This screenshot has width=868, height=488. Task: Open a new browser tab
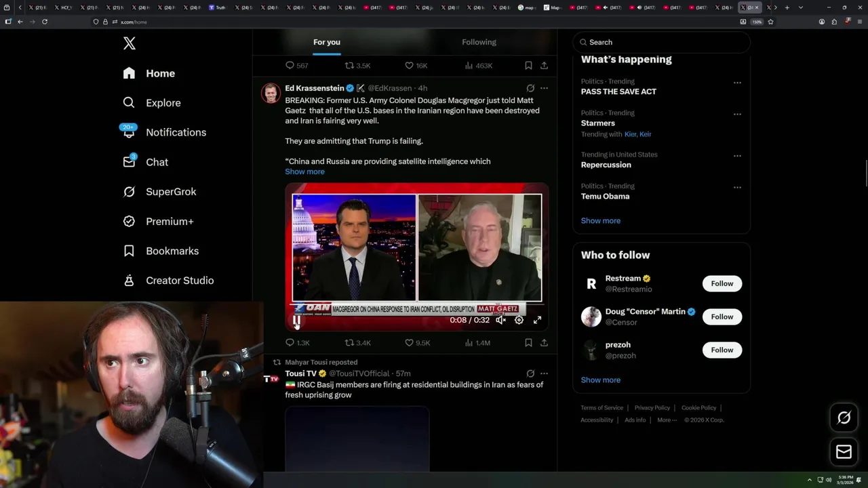pyautogui.click(x=787, y=7)
